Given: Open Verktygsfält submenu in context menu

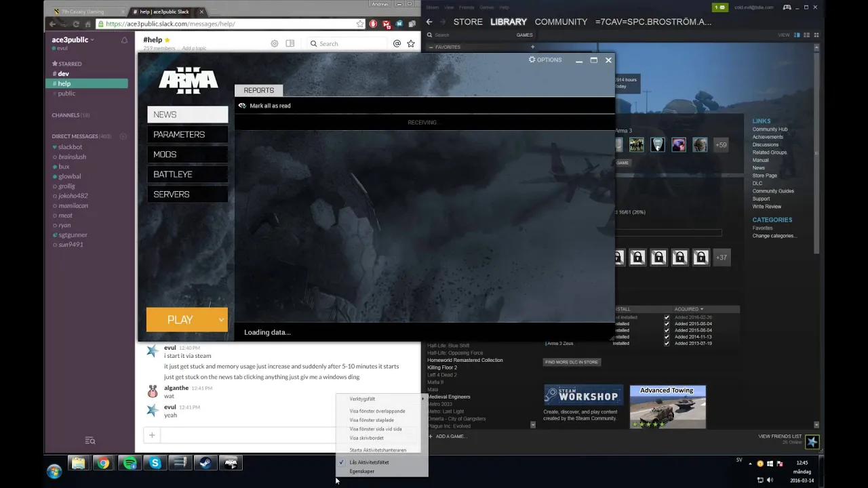Looking at the screenshot, I should (382, 399).
